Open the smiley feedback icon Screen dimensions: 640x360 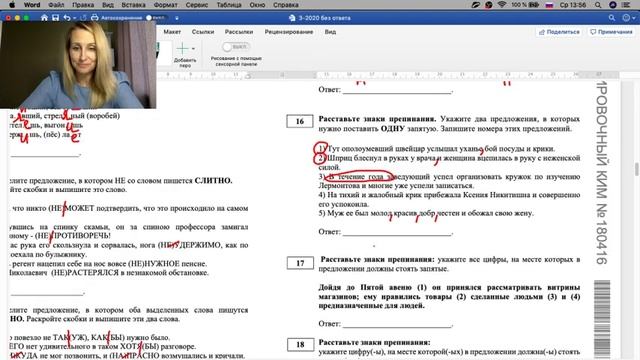(x=626, y=18)
